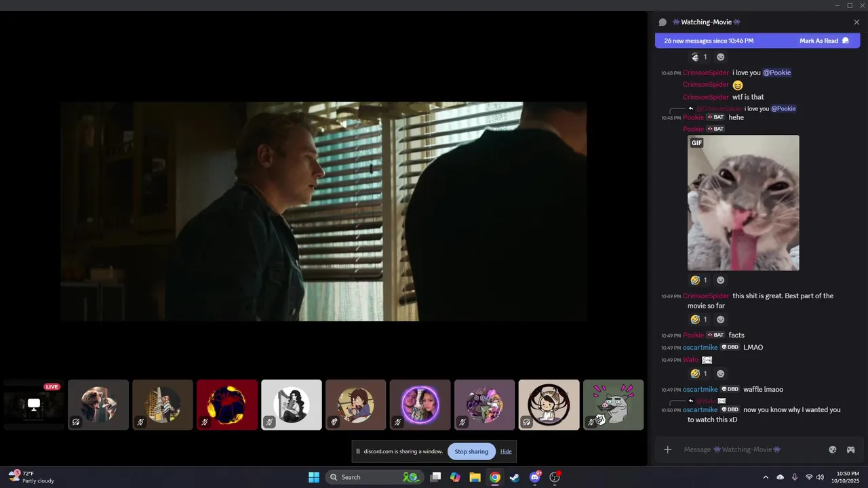Click the DBD tag beside 'waffle lmaoo'

pyautogui.click(x=730, y=390)
